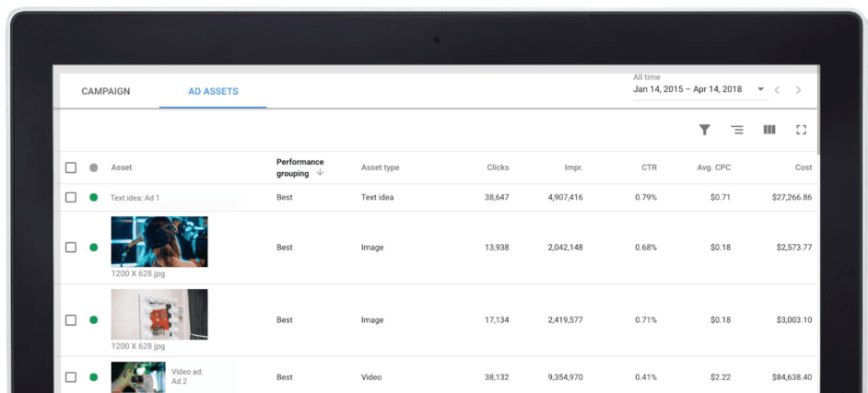This screenshot has width=868, height=393.
Task: Click green status dot for Text idea: Ad 1
Action: point(94,197)
